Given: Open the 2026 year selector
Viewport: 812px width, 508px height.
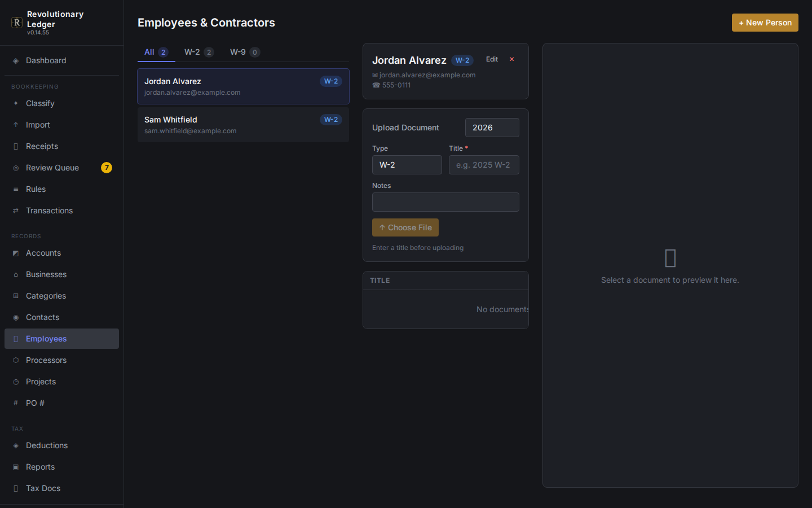Looking at the screenshot, I should click(x=492, y=128).
